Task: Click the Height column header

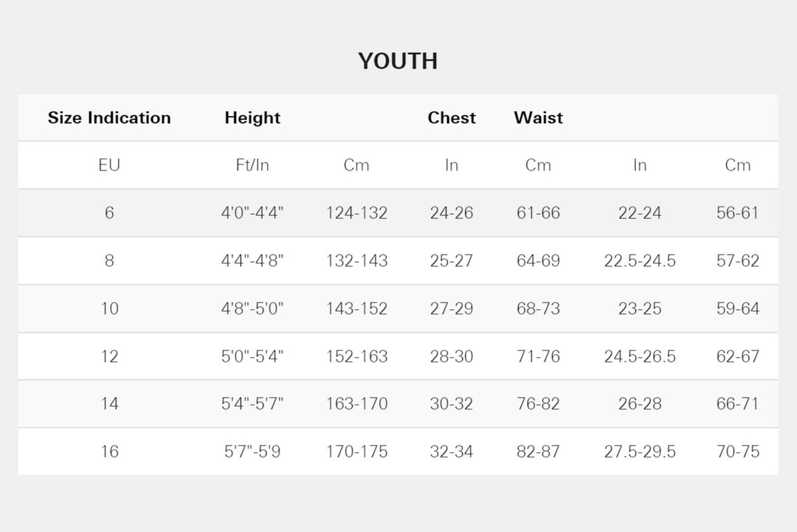Action: (252, 118)
